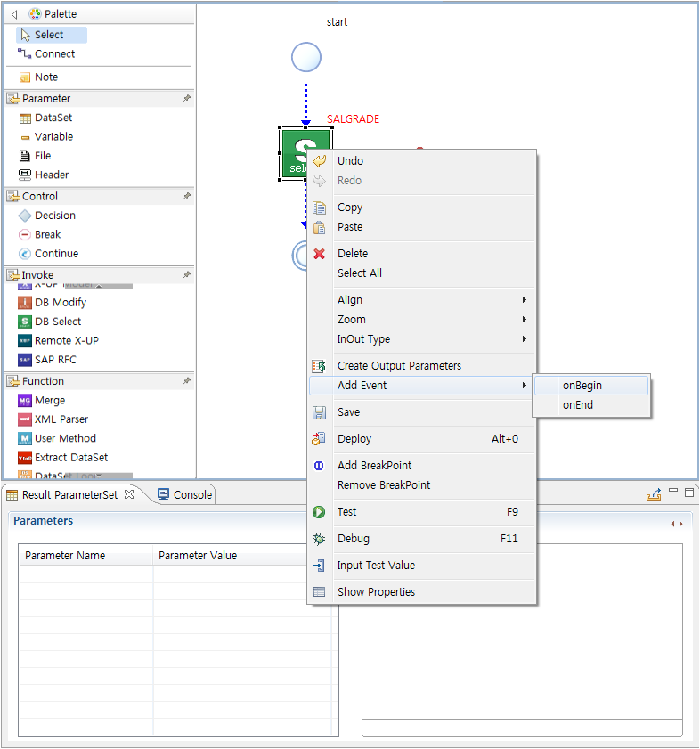Click the Break control tool
Image resolution: width=700 pixels, height=749 pixels.
click(47, 235)
